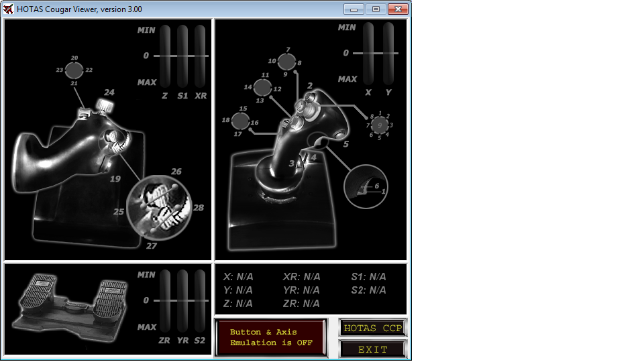Click the 8-way hat indicator numbered 9

click(x=380, y=125)
